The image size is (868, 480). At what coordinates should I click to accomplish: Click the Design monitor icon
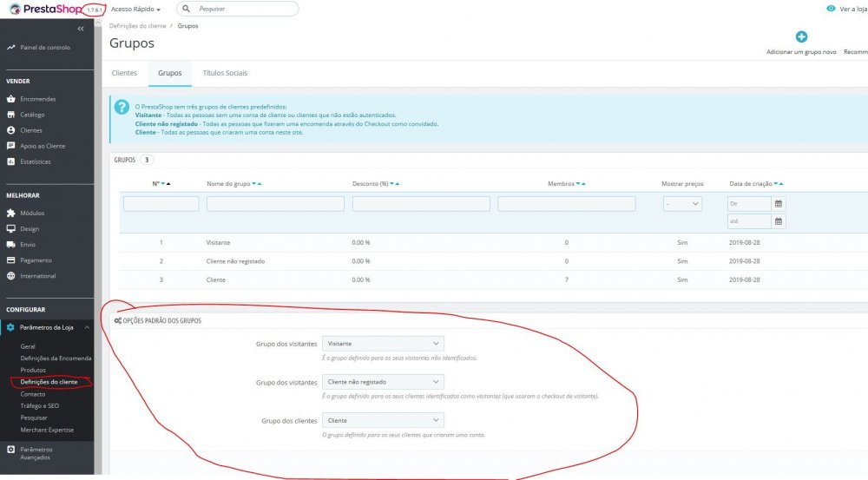coord(10,228)
